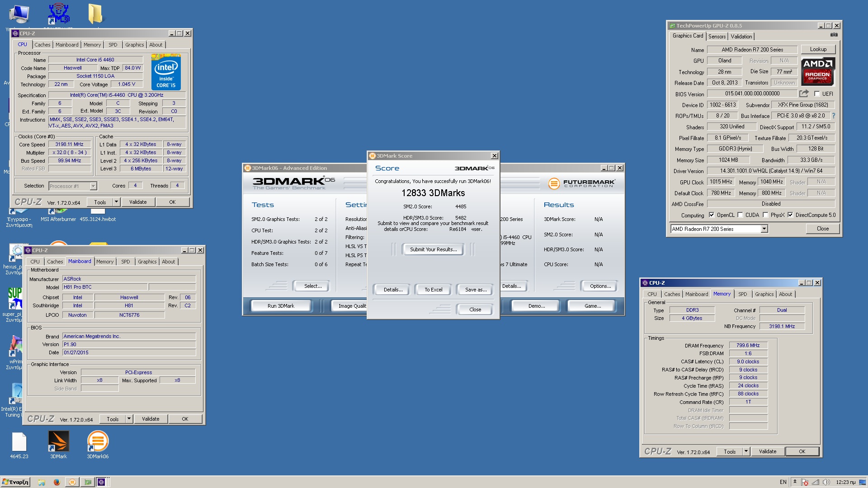Toggle the CUDA checkbox
This screenshot has height=488, width=868.
pos(740,215)
